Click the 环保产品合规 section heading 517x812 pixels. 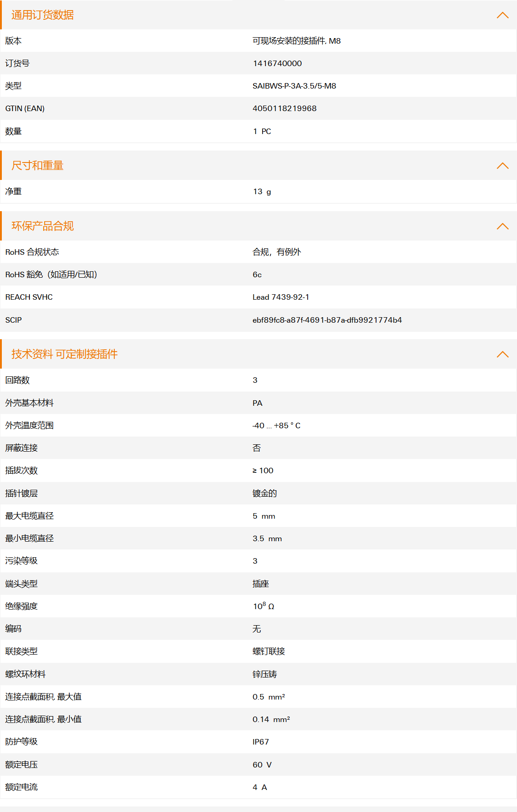[x=43, y=226]
